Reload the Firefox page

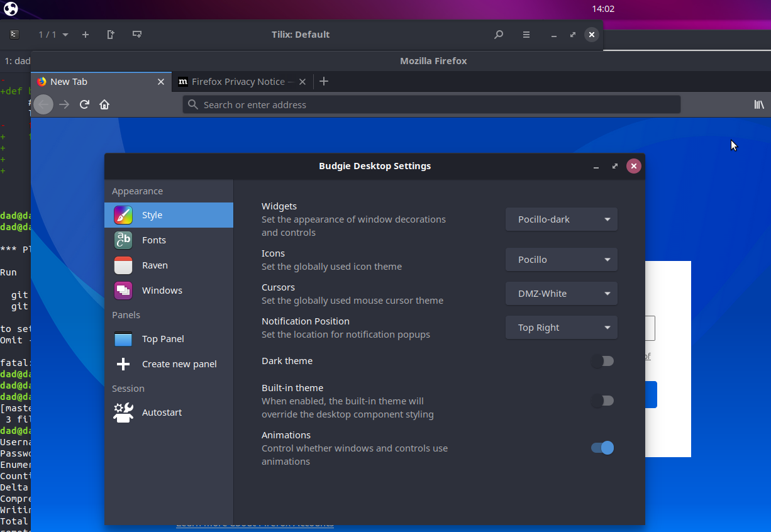pos(84,104)
